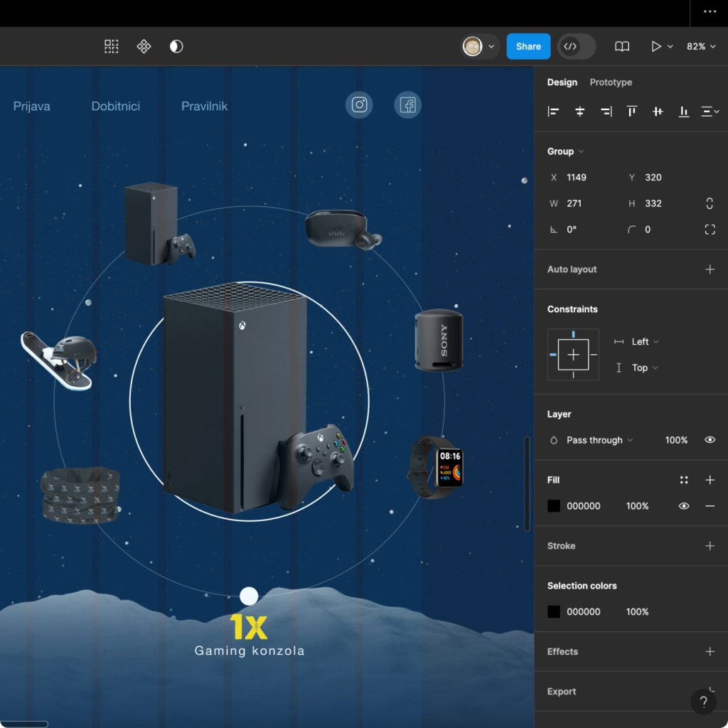Click the Pravilnik link on canvas

204,107
